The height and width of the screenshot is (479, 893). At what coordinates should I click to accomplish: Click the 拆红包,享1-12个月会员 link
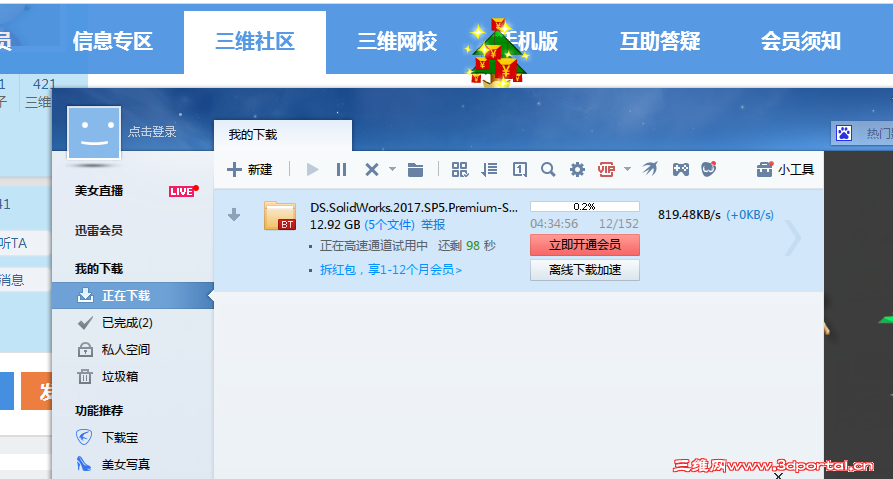click(x=391, y=269)
